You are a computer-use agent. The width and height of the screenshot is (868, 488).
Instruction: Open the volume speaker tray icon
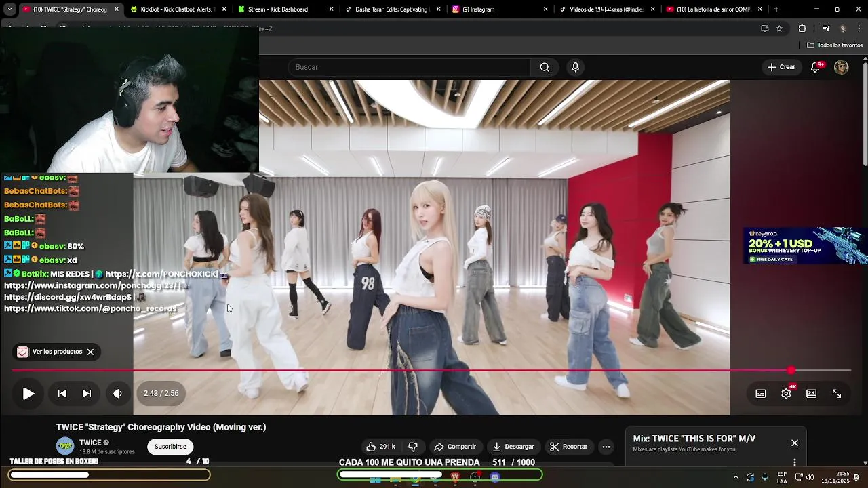(810, 477)
